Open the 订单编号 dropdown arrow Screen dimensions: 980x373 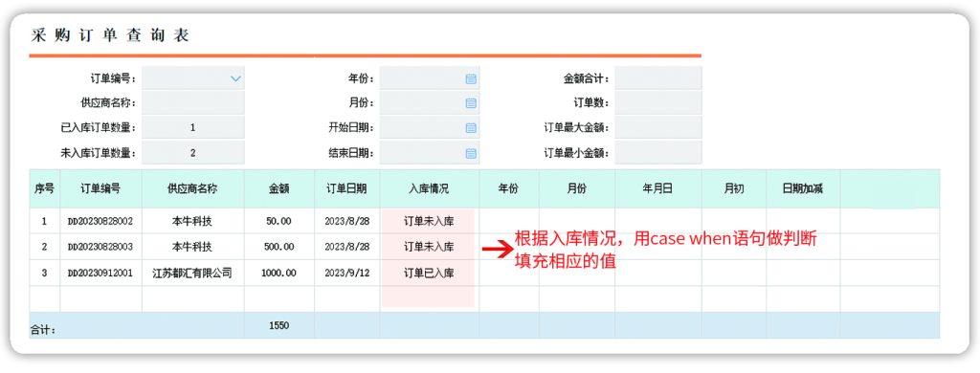pos(235,78)
